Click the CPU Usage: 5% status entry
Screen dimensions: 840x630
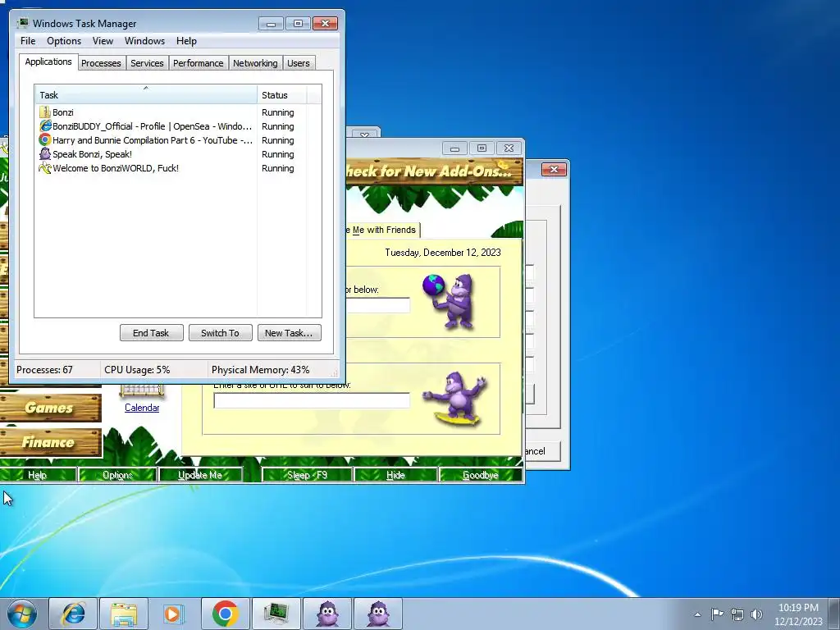(137, 370)
